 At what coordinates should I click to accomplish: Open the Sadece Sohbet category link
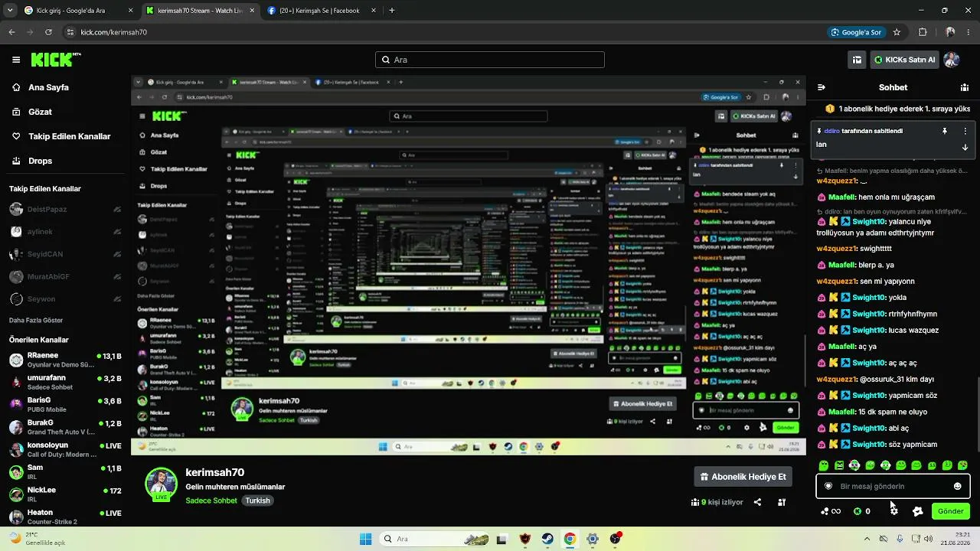pos(211,500)
